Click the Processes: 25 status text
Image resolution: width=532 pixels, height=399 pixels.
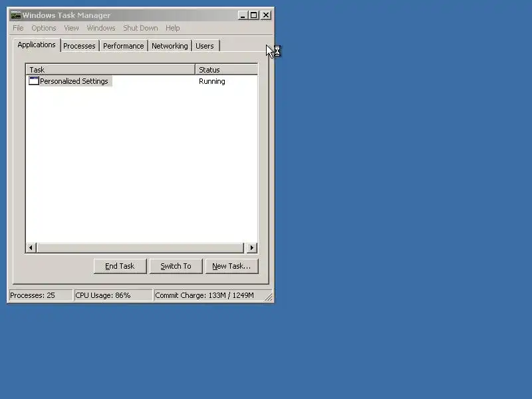coord(33,295)
